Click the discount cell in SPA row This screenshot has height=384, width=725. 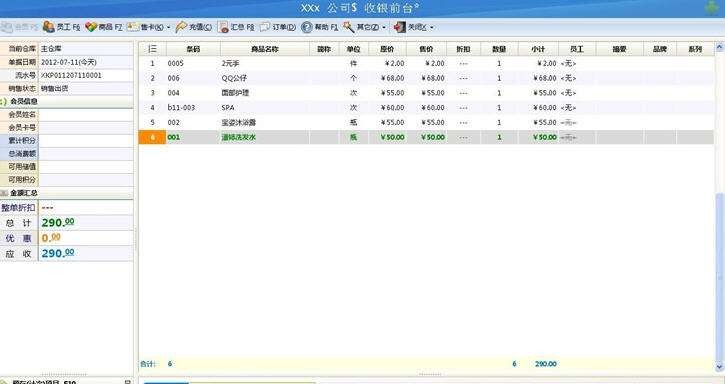coord(463,108)
